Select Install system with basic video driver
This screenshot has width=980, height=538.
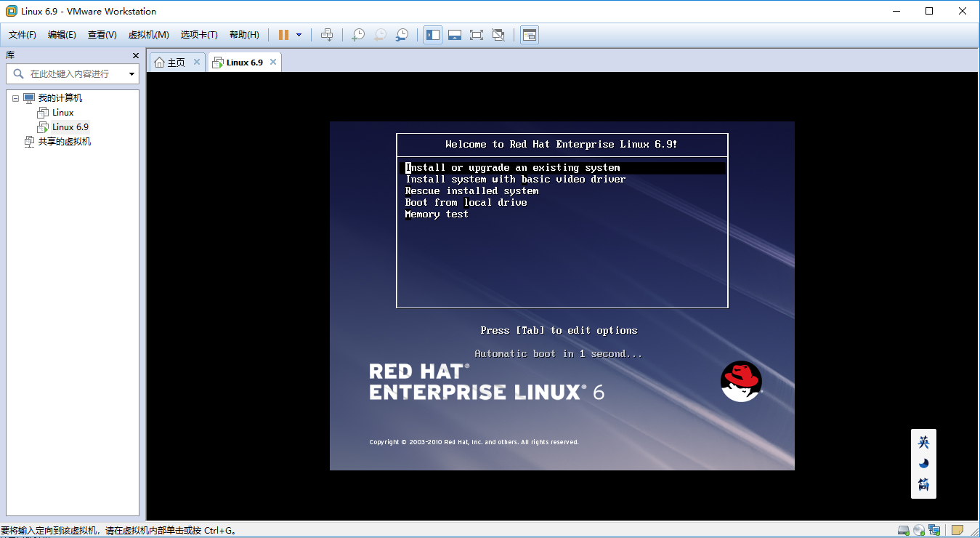pyautogui.click(x=515, y=180)
